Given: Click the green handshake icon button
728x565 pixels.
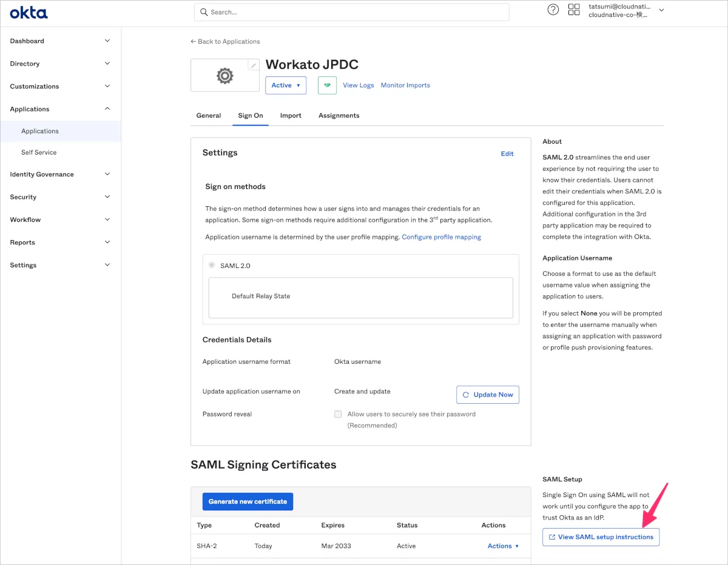Looking at the screenshot, I should pyautogui.click(x=328, y=85).
